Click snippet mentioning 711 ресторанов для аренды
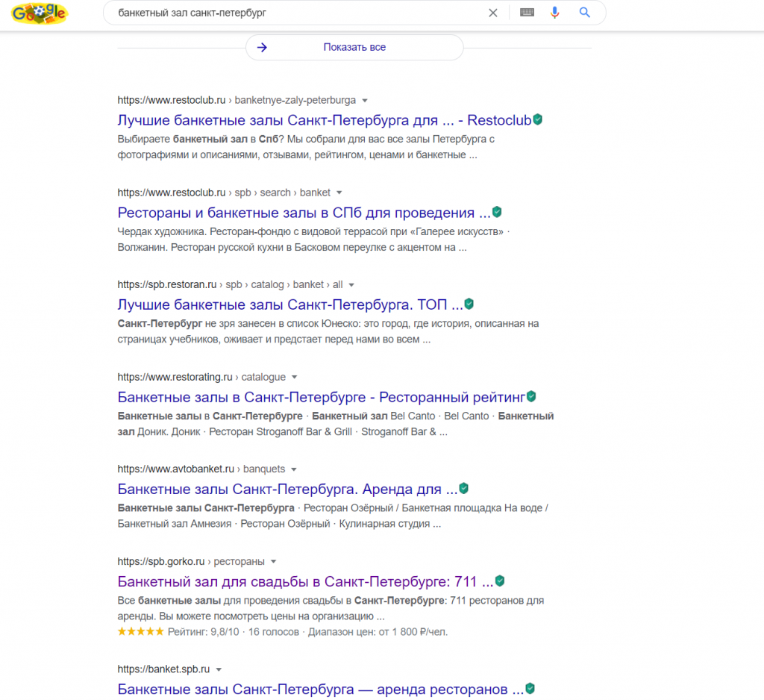This screenshot has width=764, height=700. pyautogui.click(x=331, y=608)
